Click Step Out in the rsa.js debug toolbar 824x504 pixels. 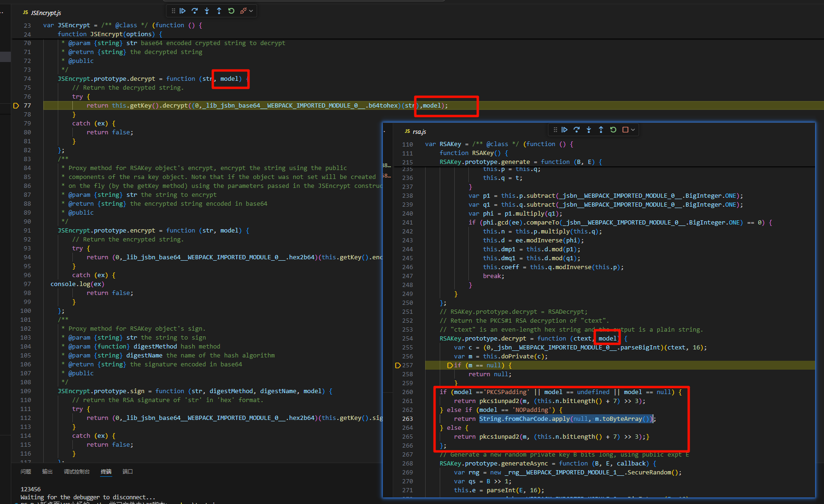(x=601, y=130)
